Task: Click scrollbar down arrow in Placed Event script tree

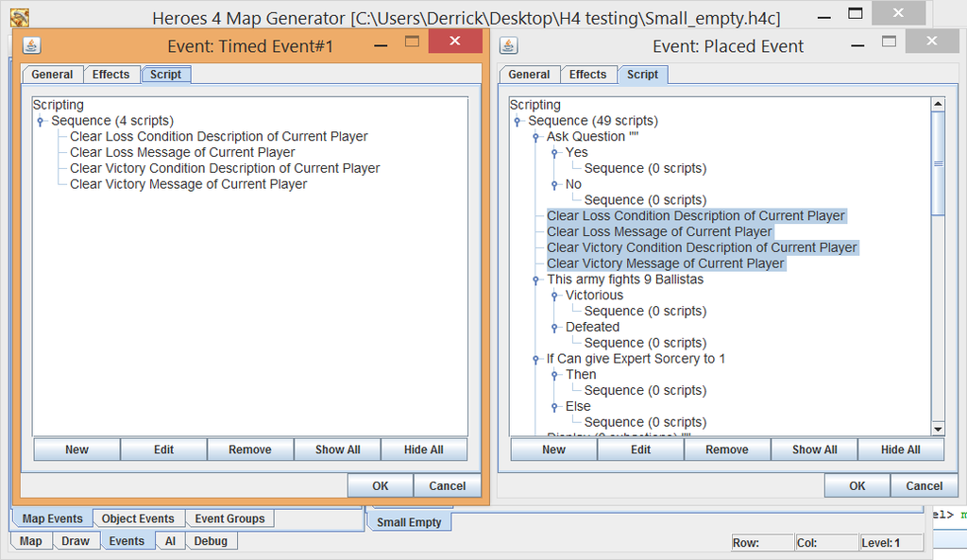Action: [938, 429]
